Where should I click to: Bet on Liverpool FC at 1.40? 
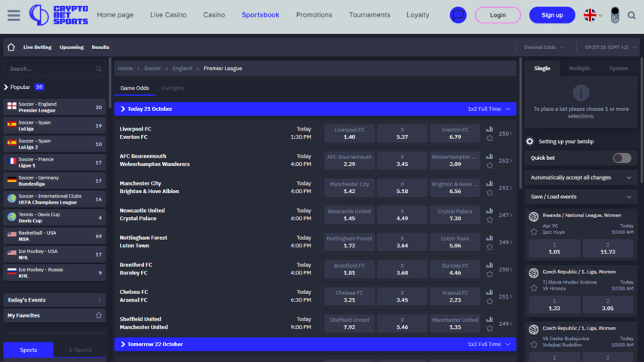pos(349,133)
